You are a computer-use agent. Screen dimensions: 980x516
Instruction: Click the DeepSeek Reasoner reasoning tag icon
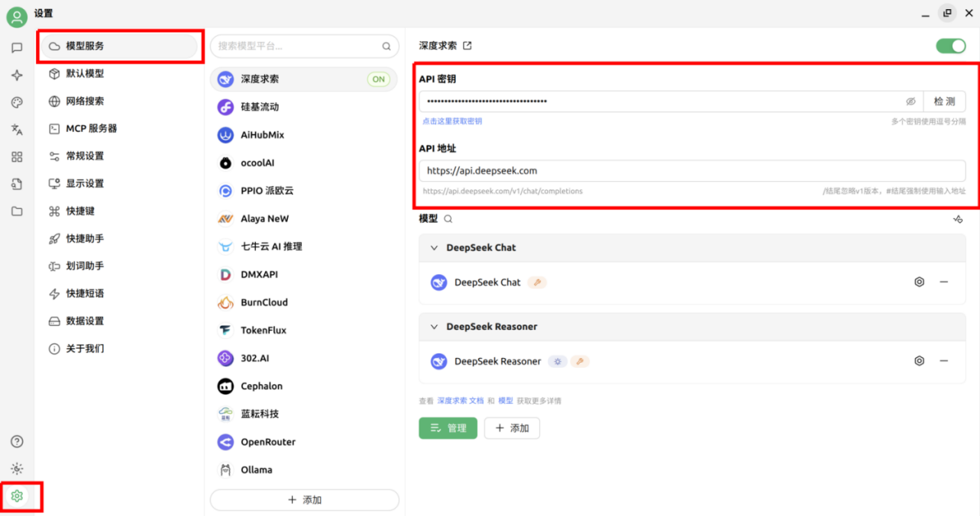click(558, 362)
